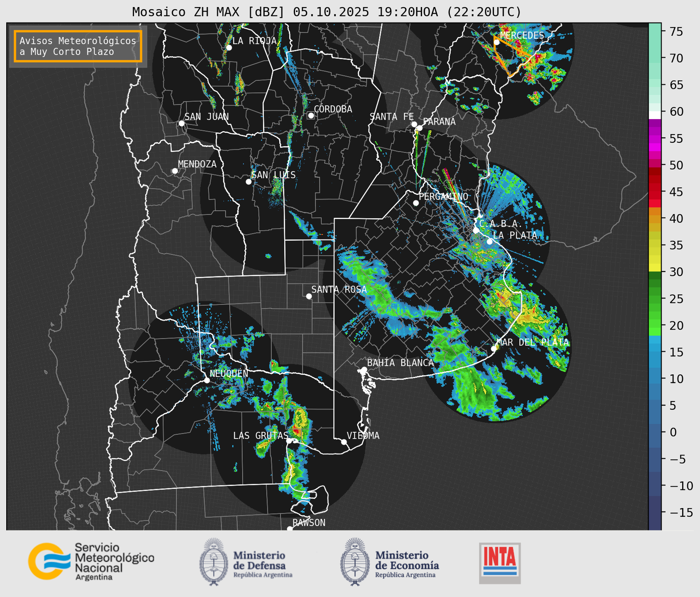Select the SANTA FE city marker dot
Image resolution: width=700 pixels, height=597 pixels.
click(414, 124)
